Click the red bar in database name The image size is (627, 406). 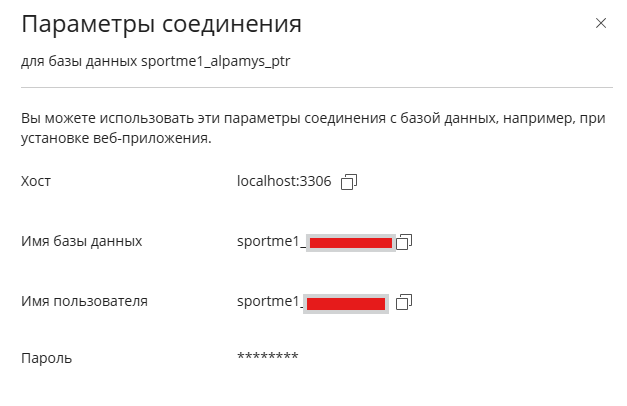(350, 243)
